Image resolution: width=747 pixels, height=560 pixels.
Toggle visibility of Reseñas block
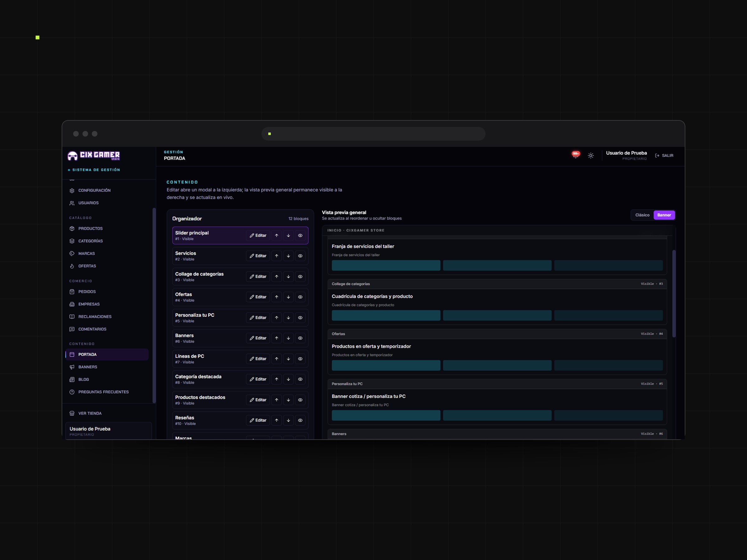pyautogui.click(x=300, y=420)
